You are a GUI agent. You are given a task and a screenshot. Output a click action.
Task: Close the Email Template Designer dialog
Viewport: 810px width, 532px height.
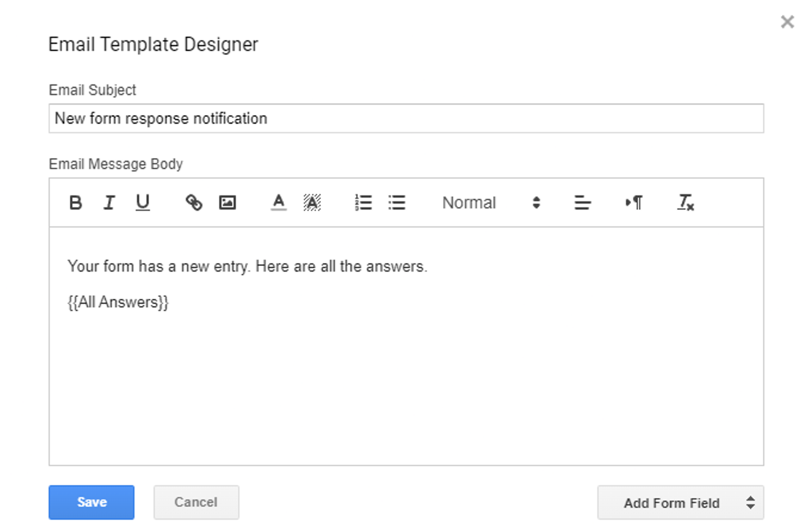(787, 22)
